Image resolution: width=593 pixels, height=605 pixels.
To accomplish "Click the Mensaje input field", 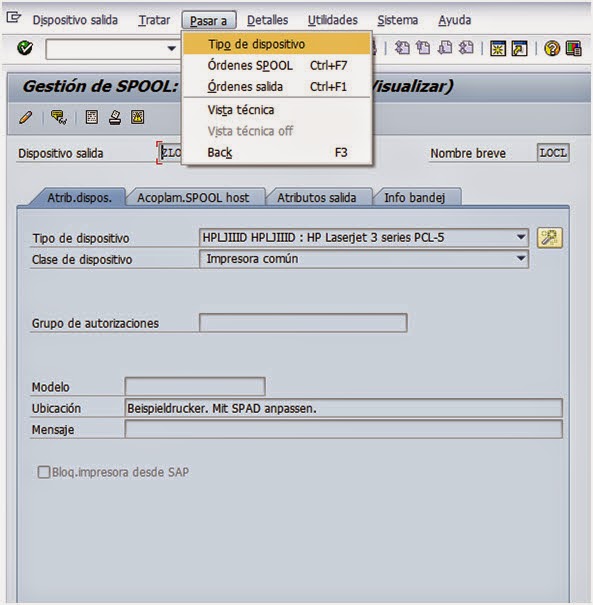I will (343, 429).
